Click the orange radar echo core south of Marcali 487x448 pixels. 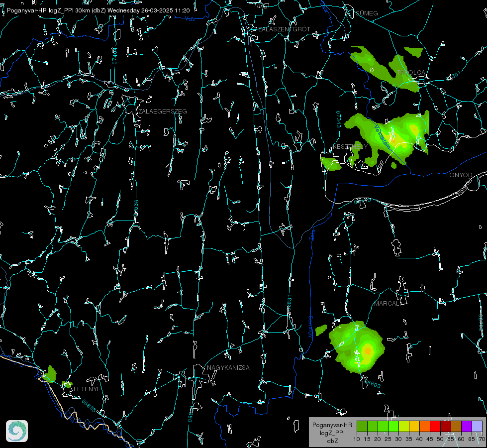pyautogui.click(x=368, y=351)
